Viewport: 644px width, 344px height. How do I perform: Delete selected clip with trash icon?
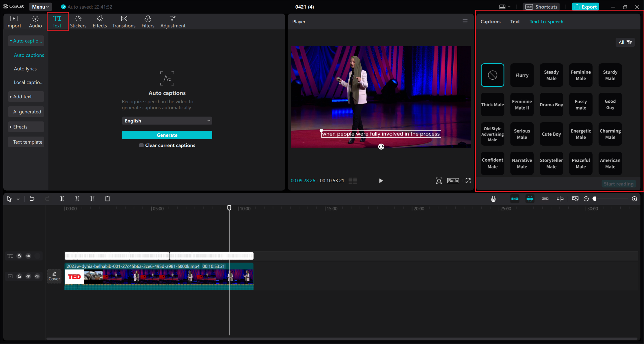(x=107, y=199)
